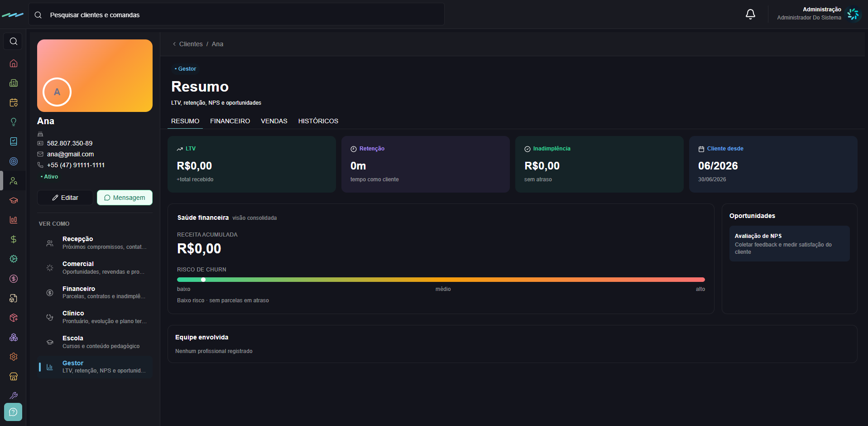Go to Home via house icon
868x426 pixels.
coord(14,63)
